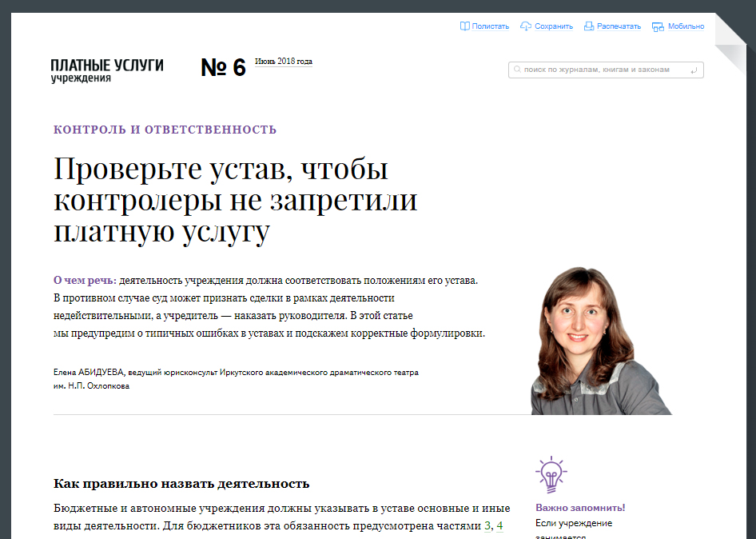Image resolution: width=756 pixels, height=539 pixels.
Task: Choose the Распечатать text link
Action: [x=619, y=26]
